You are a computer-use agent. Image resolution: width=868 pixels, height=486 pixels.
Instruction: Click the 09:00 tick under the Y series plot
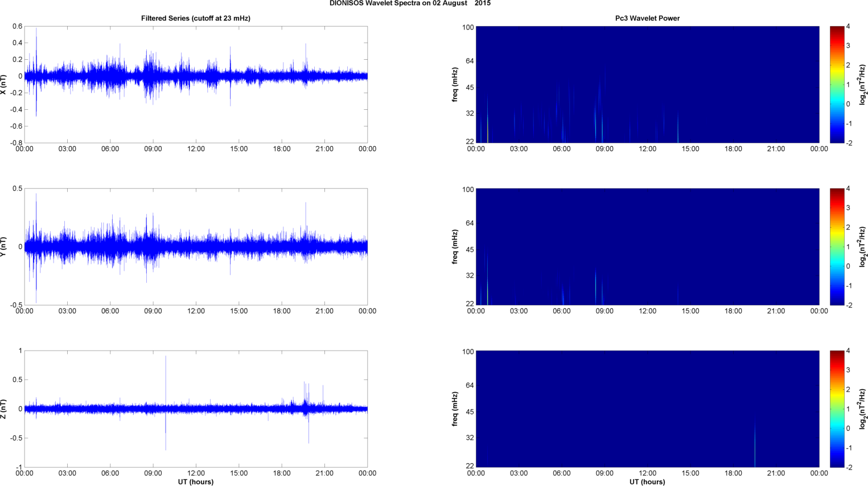(153, 311)
